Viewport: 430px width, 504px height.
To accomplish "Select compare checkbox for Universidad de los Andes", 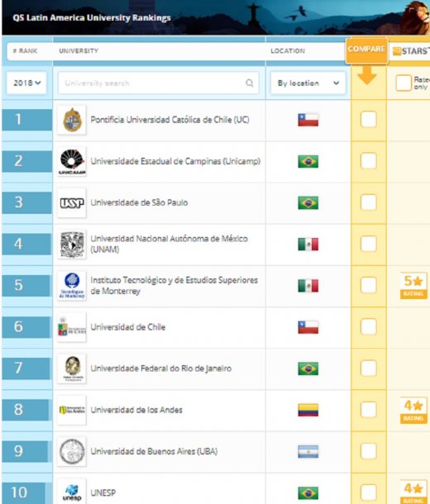I will [369, 410].
